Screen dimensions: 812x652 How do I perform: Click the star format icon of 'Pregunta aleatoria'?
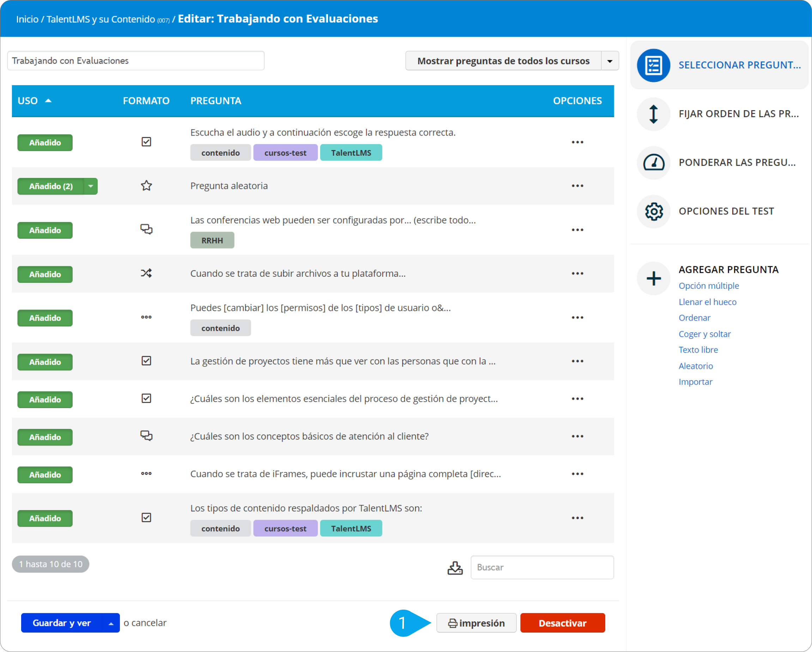tap(146, 185)
